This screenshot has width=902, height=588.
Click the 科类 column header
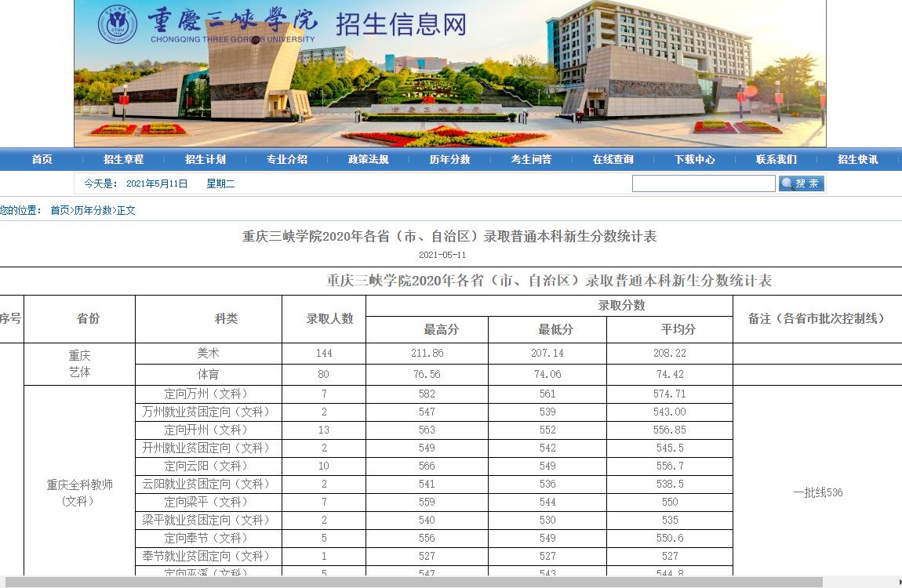[x=226, y=318]
